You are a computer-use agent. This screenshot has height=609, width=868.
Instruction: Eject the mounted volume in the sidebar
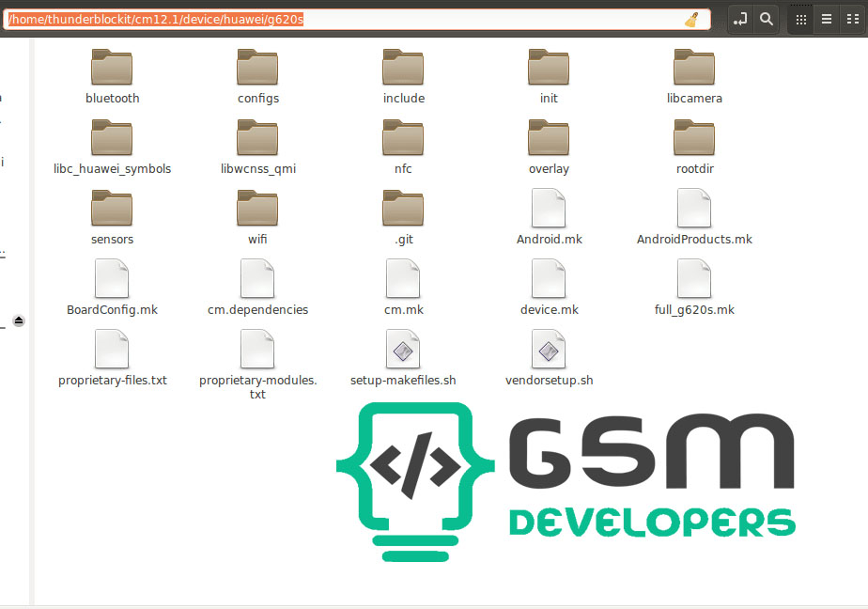click(19, 320)
